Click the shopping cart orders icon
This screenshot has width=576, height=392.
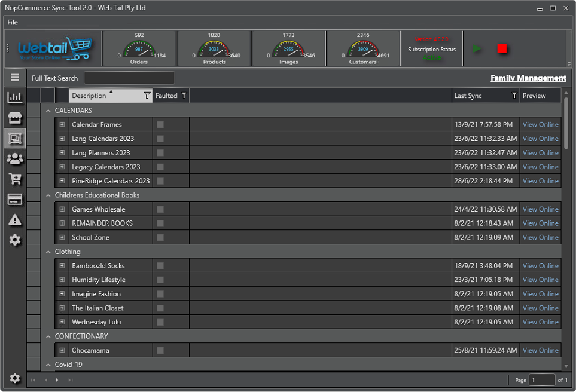point(15,179)
